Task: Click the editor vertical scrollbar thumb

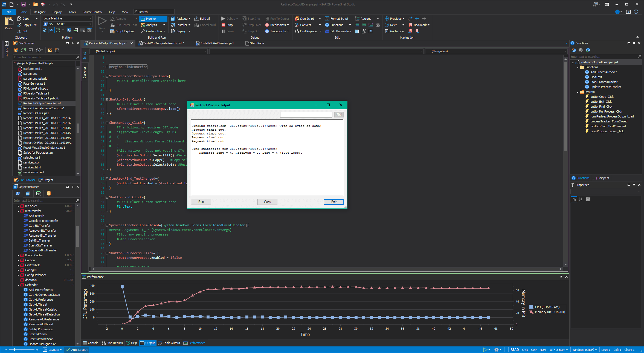Action: click(565, 106)
